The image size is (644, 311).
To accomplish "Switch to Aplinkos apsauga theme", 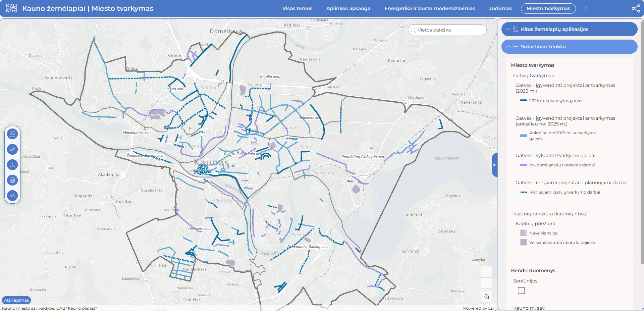I will pyautogui.click(x=348, y=8).
